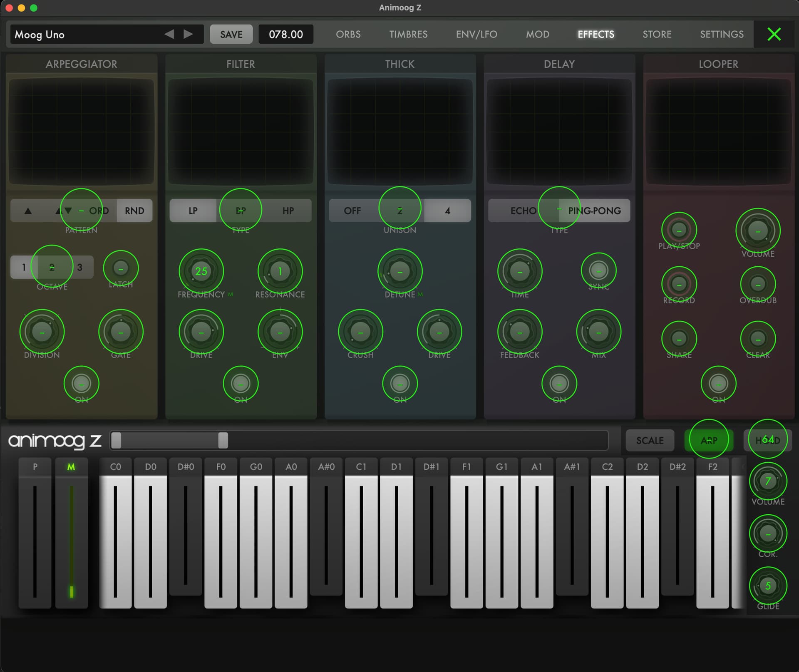799x672 pixels.
Task: Click the Delay Mix knob
Action: click(599, 332)
